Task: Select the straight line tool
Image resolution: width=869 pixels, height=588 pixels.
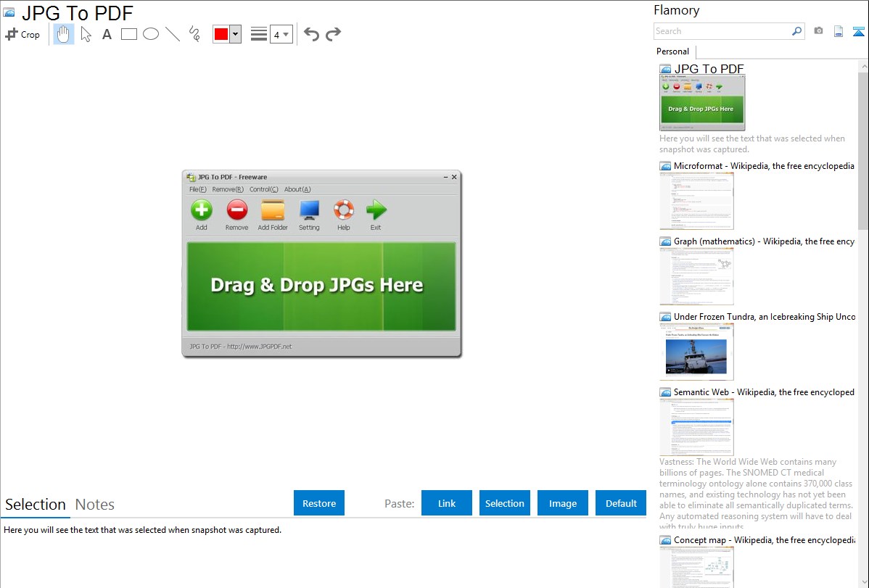Action: point(173,34)
